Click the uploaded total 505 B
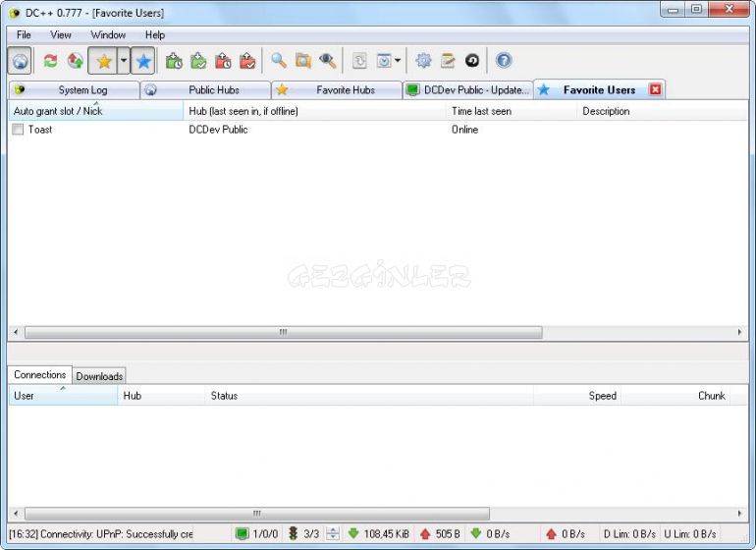 pyautogui.click(x=448, y=534)
